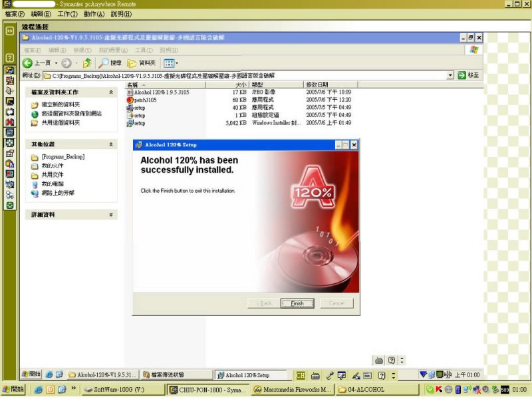Open 我的電腦 from the other places list
Image resolution: width=532 pixels, height=399 pixels.
point(53,184)
